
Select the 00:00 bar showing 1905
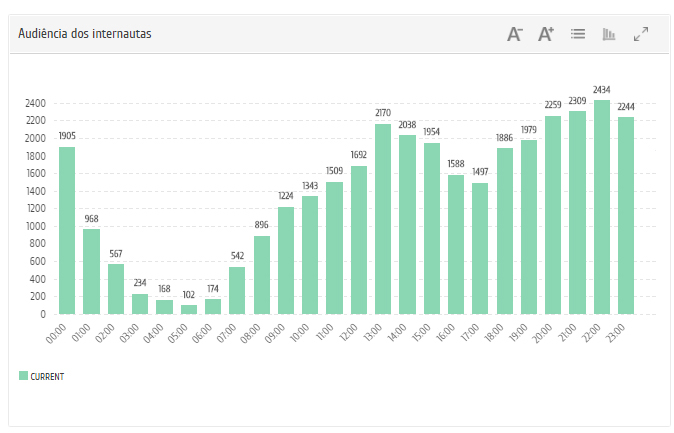(67, 230)
